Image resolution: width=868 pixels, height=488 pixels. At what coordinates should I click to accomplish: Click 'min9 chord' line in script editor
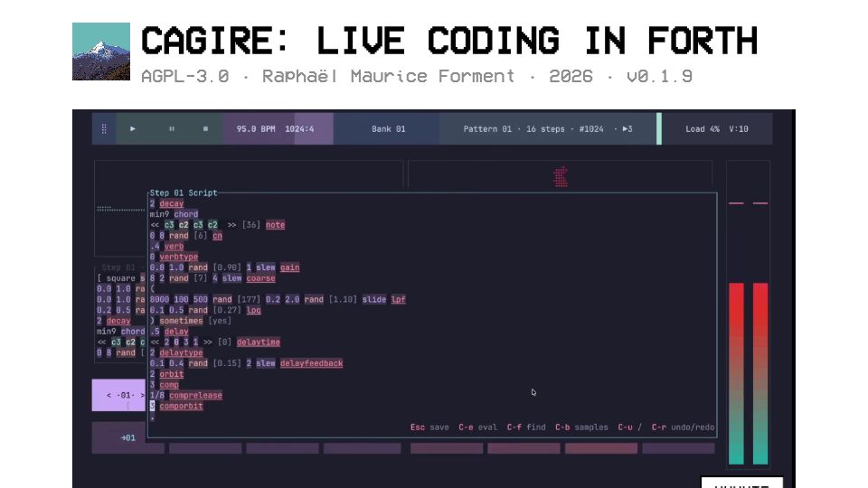174,214
